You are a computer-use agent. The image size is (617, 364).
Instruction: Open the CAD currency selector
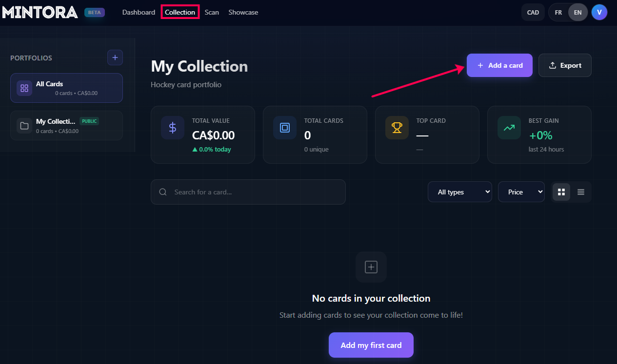coord(533,12)
